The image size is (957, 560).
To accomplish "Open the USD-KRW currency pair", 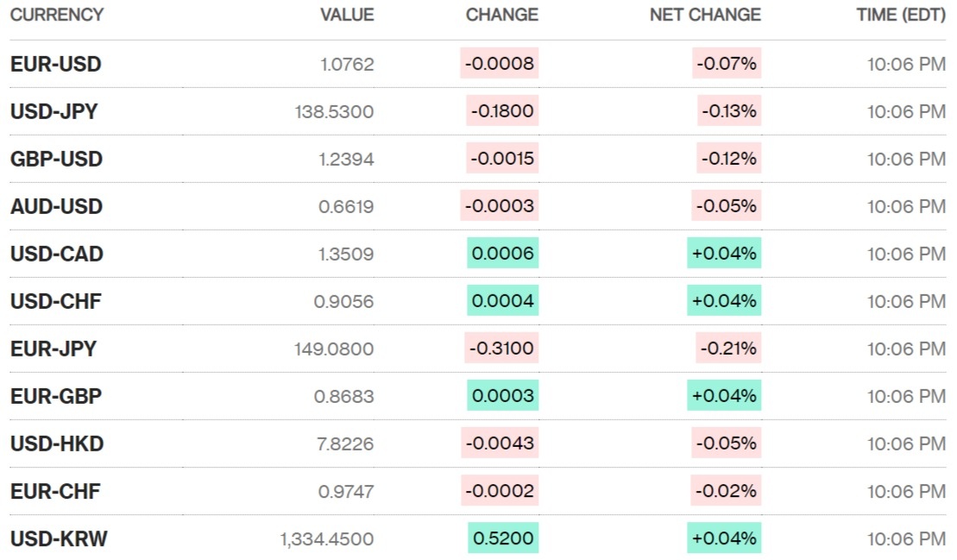I will pyautogui.click(x=60, y=538).
